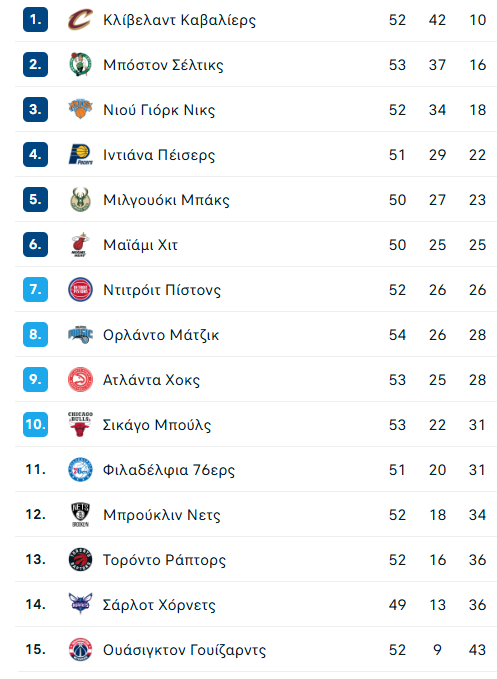Viewport: 497px width, 679px height.
Task: Select the Indiana Pacers logo icon
Action: point(81,155)
